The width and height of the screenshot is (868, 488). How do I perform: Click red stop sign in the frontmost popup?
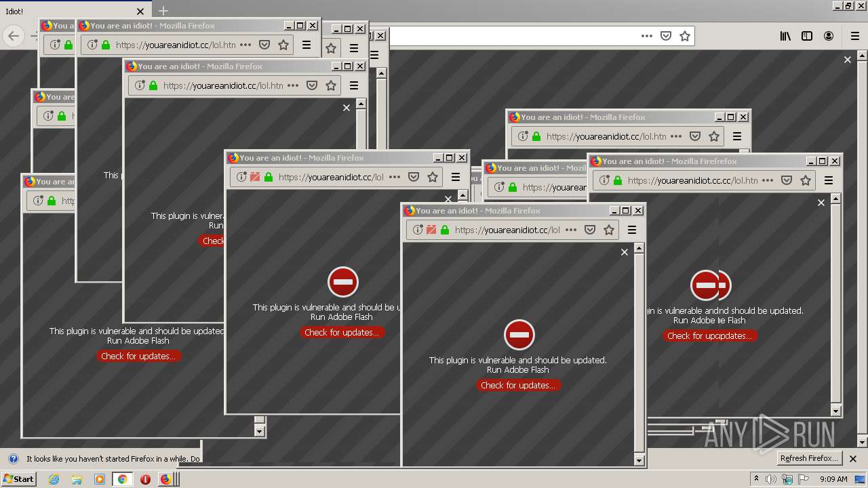click(x=519, y=335)
